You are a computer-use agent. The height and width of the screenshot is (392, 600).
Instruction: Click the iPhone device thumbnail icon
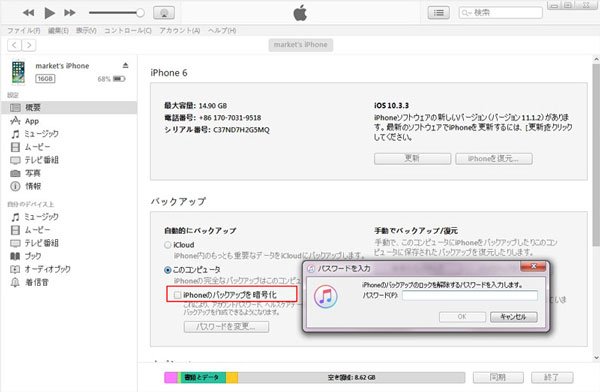pos(18,72)
